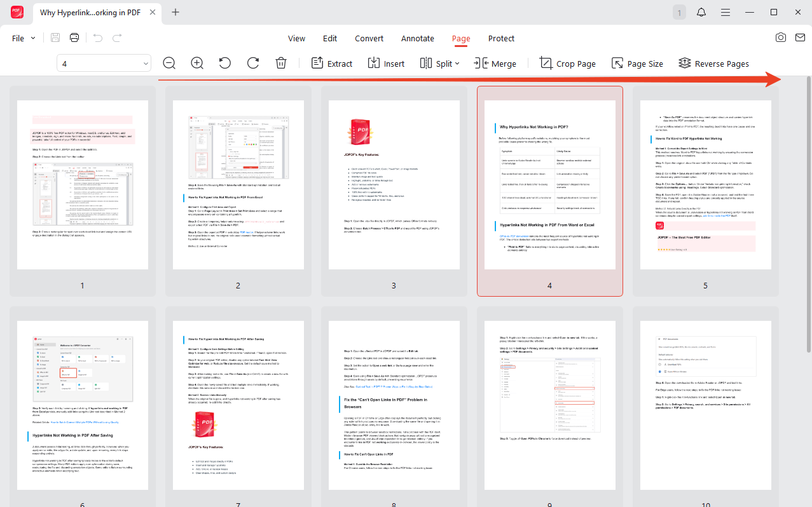Select page 10 thumbnail
Viewport: 812px width, 507px height.
(706, 405)
